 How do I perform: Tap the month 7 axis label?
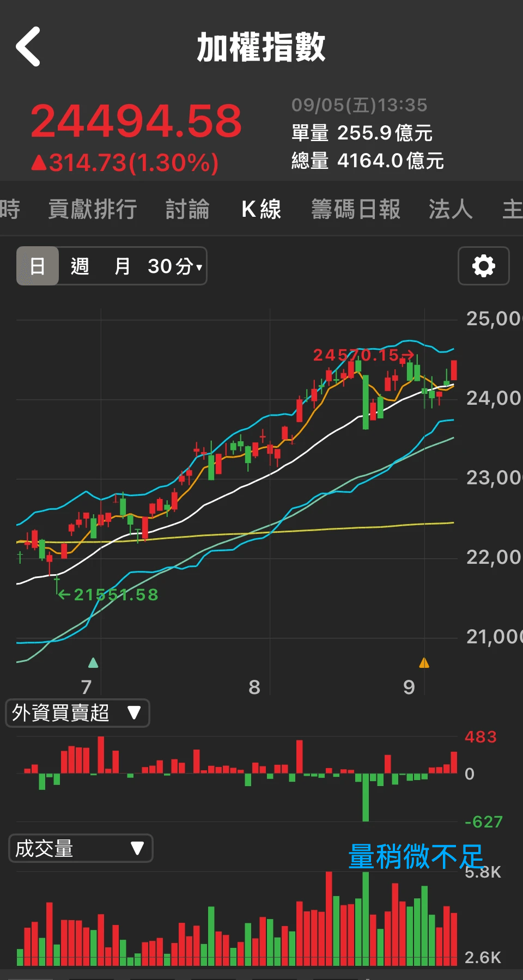point(86,687)
